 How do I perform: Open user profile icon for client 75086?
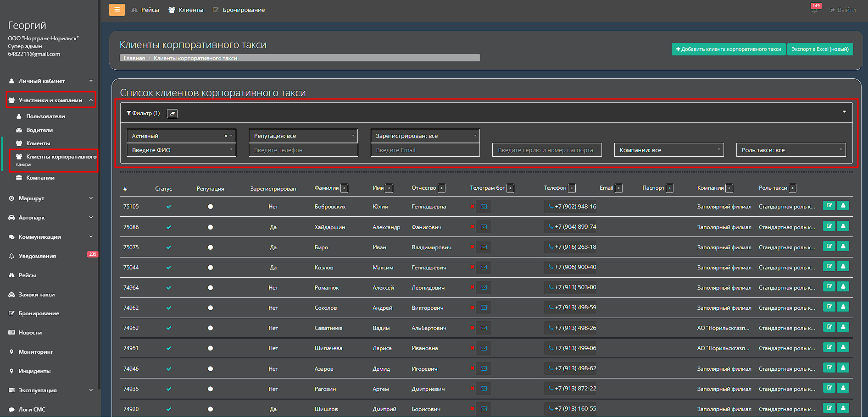coord(843,226)
